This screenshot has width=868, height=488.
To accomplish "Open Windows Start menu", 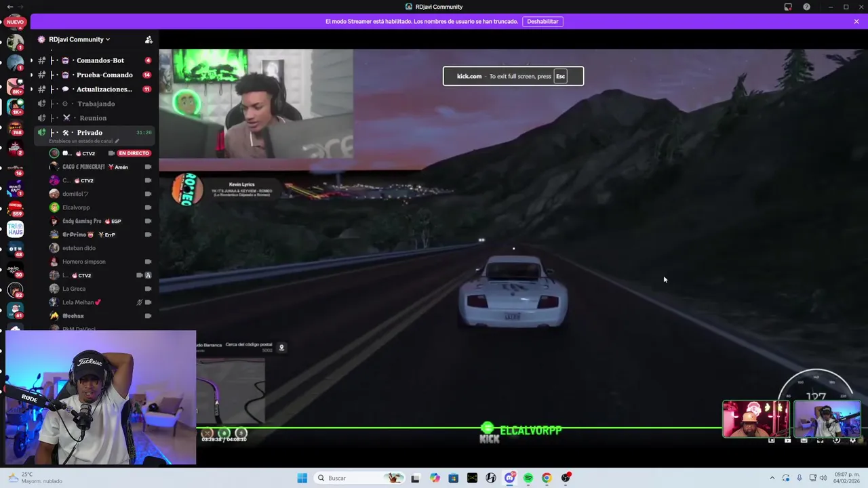I will pyautogui.click(x=302, y=478).
